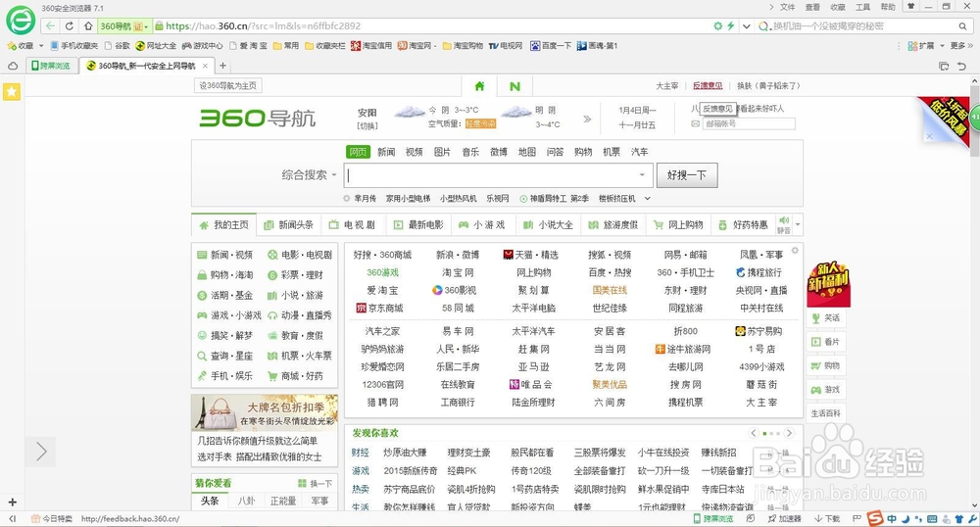Click the 加速器 status bar icon
The image size is (980, 527).
tap(784, 518)
